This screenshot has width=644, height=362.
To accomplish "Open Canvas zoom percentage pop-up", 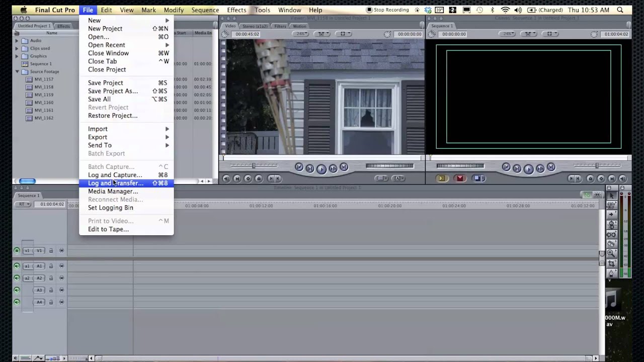I will [508, 34].
